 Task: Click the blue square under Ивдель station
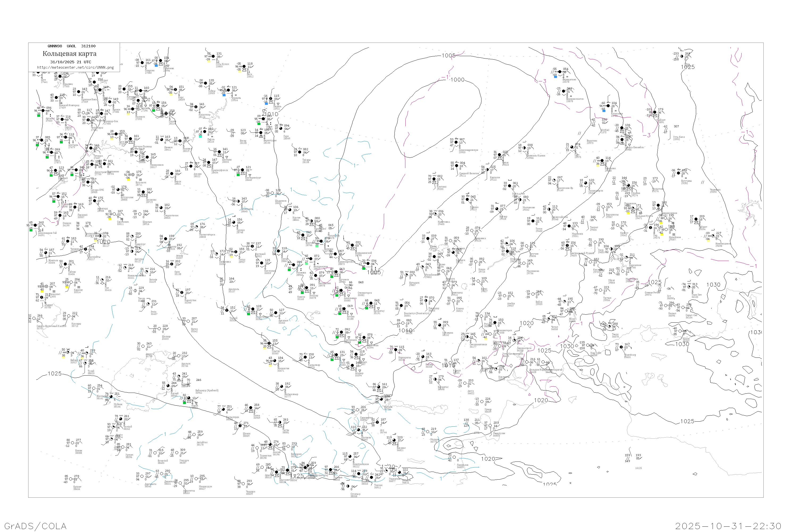click(x=266, y=104)
